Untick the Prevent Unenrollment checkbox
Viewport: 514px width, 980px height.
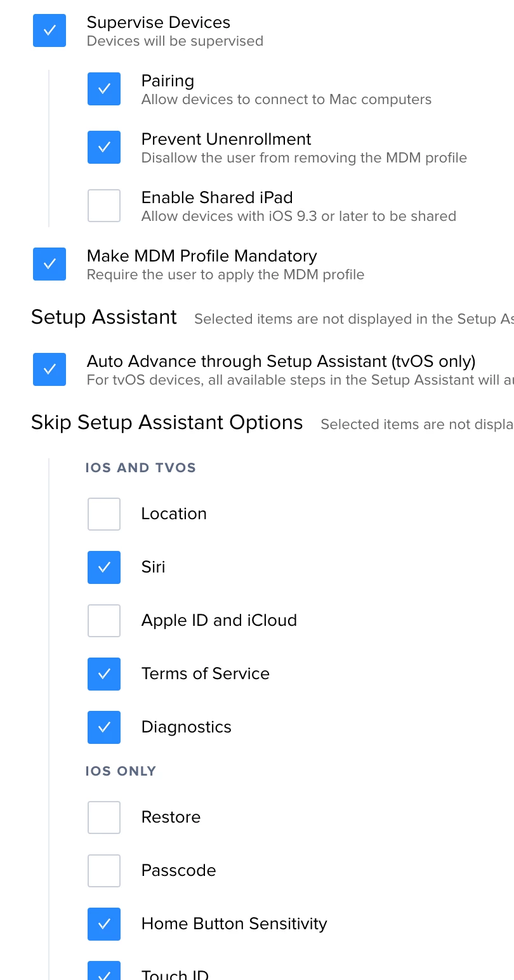[x=104, y=147]
